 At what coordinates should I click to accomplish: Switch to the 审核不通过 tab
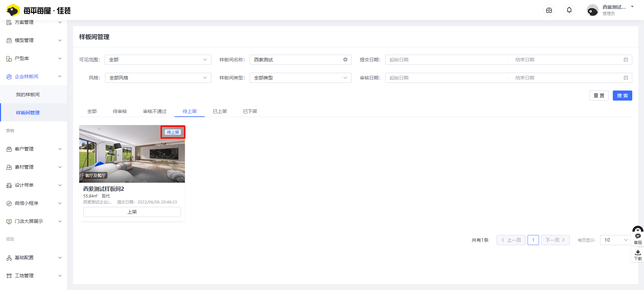tap(155, 111)
